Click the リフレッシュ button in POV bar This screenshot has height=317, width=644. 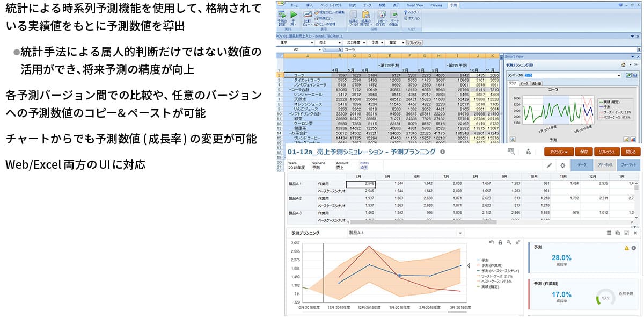(413, 42)
